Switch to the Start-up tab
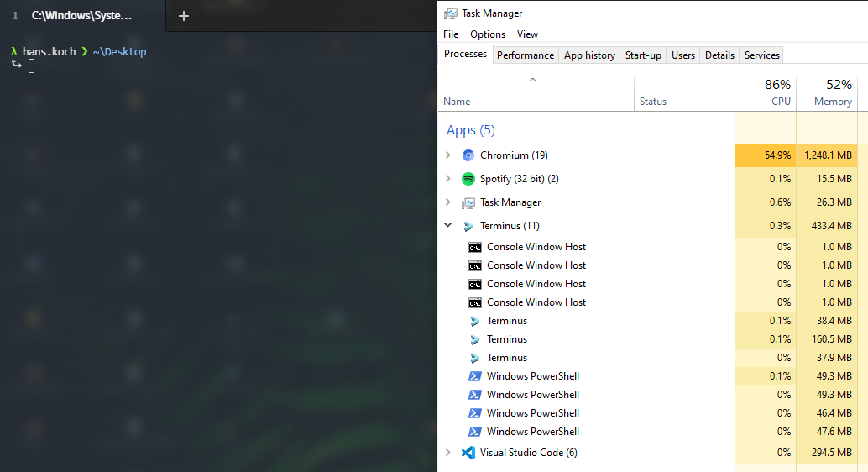Image resolution: width=868 pixels, height=472 pixels. coord(643,55)
